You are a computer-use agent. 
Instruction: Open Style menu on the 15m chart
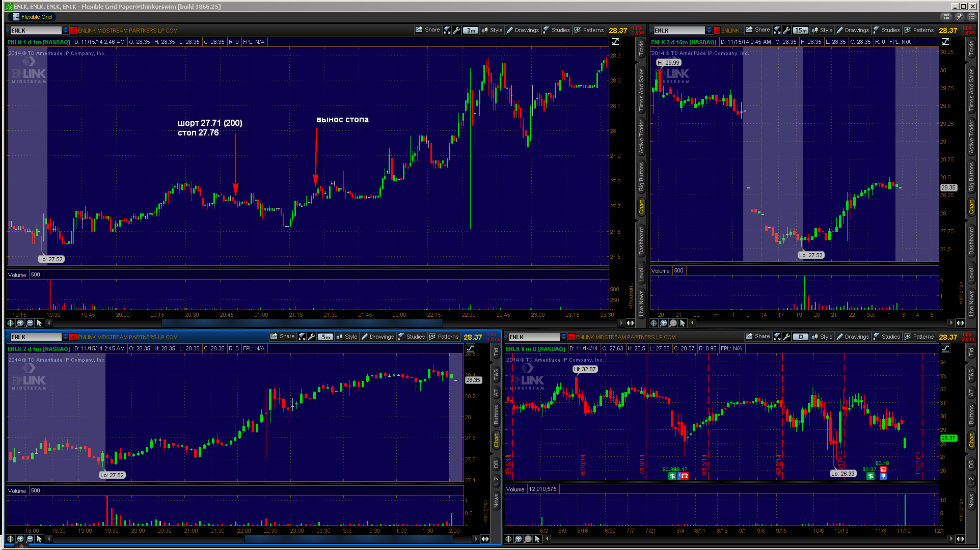pyautogui.click(x=822, y=30)
